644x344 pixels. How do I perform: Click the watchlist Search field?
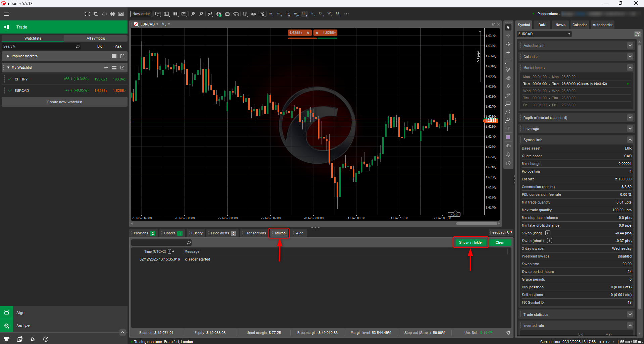39,47
